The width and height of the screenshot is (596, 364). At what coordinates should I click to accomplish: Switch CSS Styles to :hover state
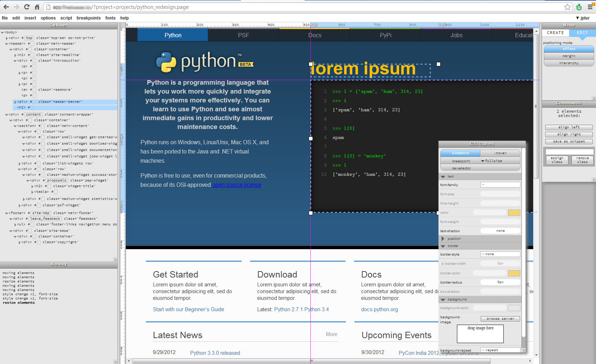click(500, 153)
